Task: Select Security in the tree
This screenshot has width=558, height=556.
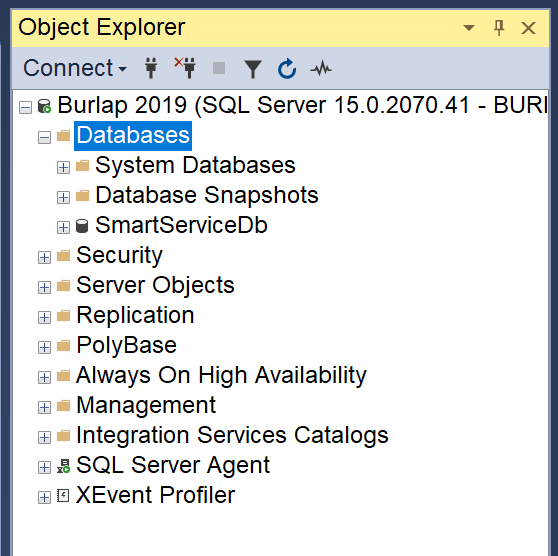Action: pyautogui.click(x=120, y=256)
